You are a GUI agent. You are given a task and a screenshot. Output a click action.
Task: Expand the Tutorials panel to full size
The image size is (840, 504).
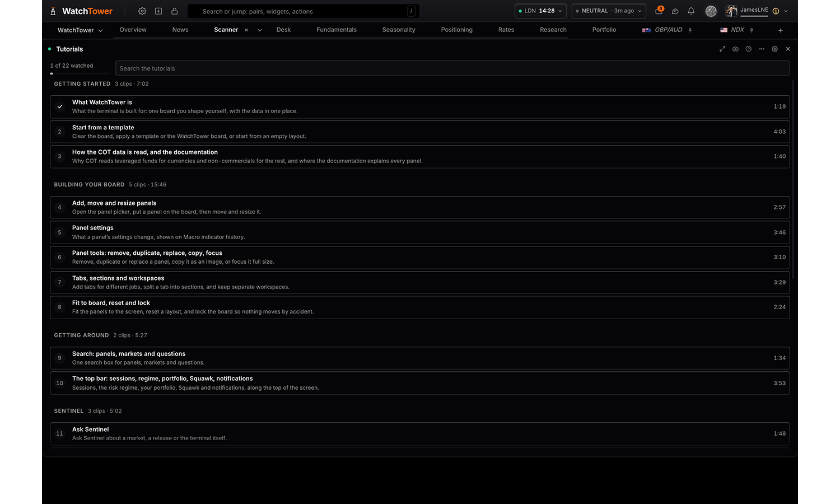tap(722, 49)
